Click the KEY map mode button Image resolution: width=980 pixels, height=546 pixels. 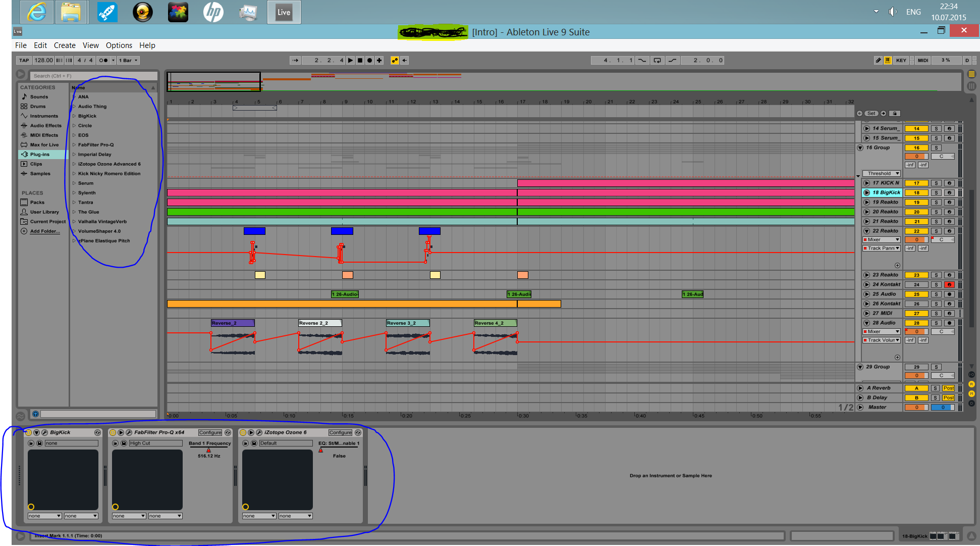pos(901,60)
